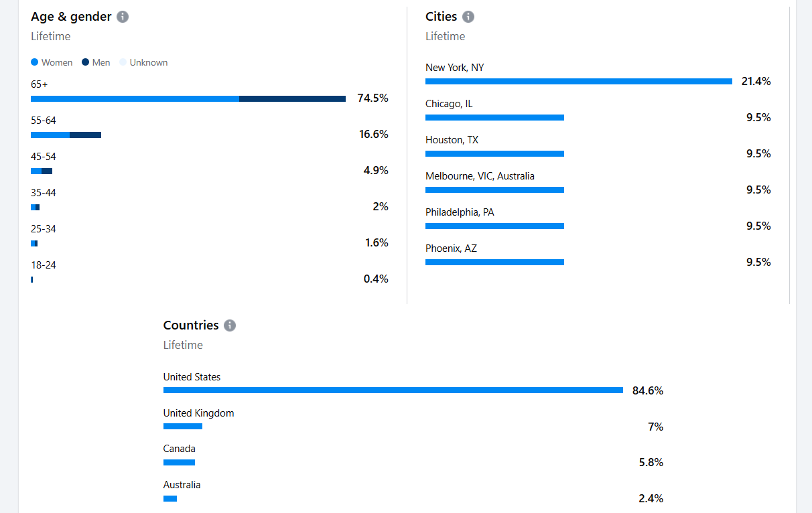The height and width of the screenshot is (513, 812).
Task: Click the Chicago, IL bar
Action: [494, 118]
